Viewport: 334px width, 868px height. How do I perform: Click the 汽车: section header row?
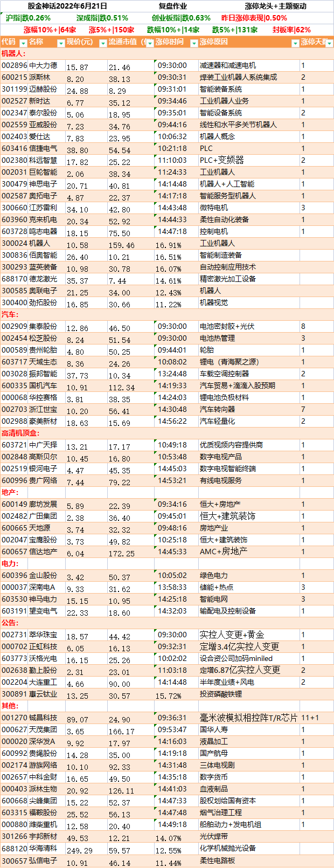pyautogui.click(x=167, y=314)
